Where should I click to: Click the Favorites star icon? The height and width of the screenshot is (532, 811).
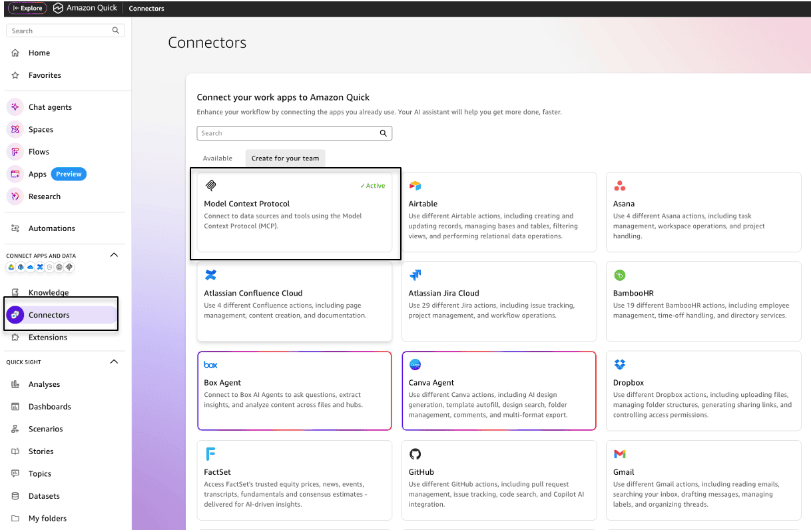click(x=15, y=75)
